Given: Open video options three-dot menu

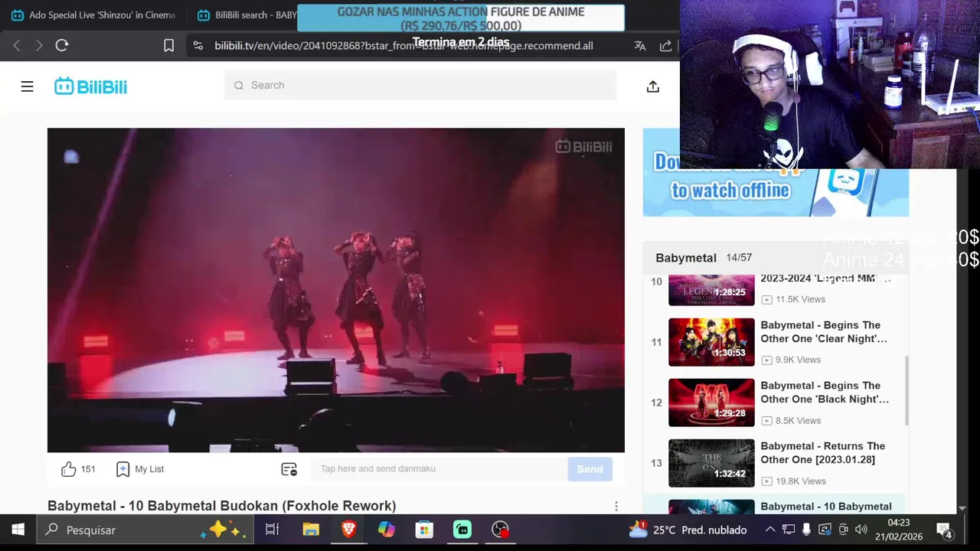Looking at the screenshot, I should click(616, 506).
